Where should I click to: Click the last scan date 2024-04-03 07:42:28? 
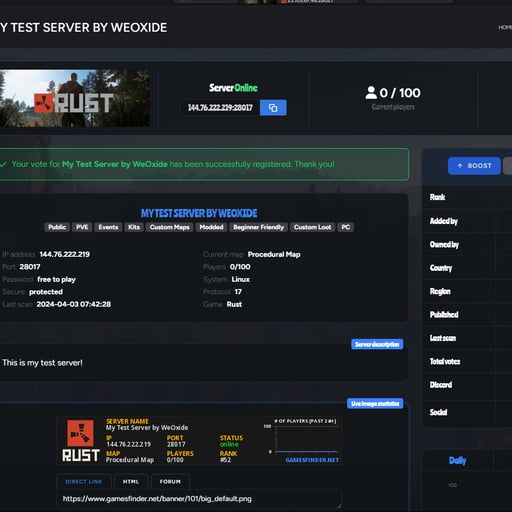pyautogui.click(x=74, y=304)
